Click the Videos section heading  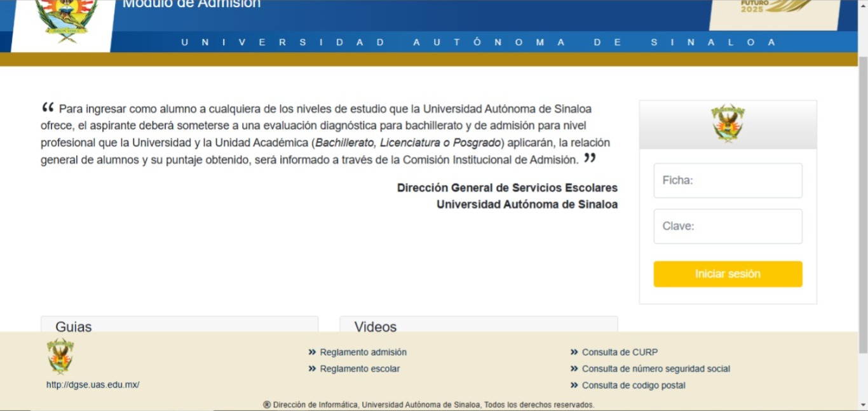(376, 327)
